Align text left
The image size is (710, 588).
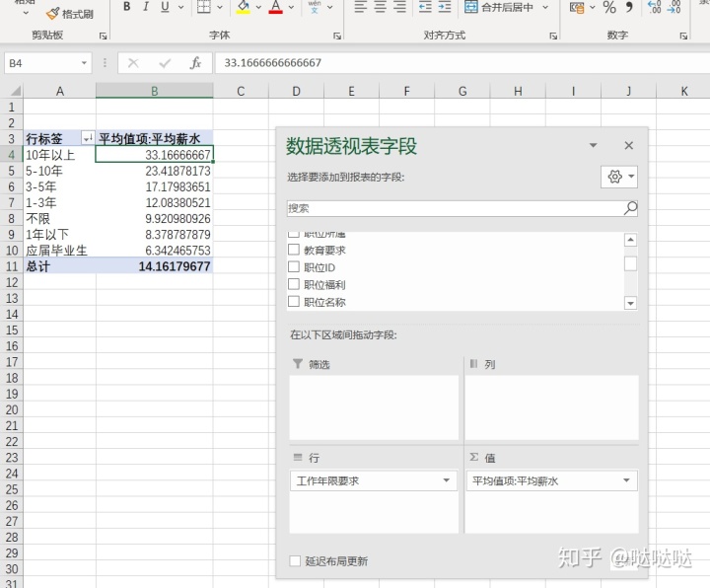361,7
